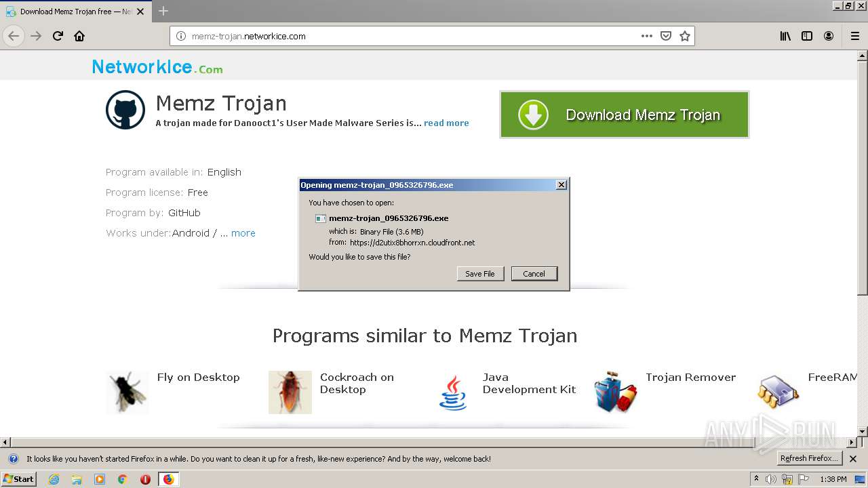Click the vertical scrollbar down arrow
This screenshot has width=868, height=488.
tap(863, 432)
